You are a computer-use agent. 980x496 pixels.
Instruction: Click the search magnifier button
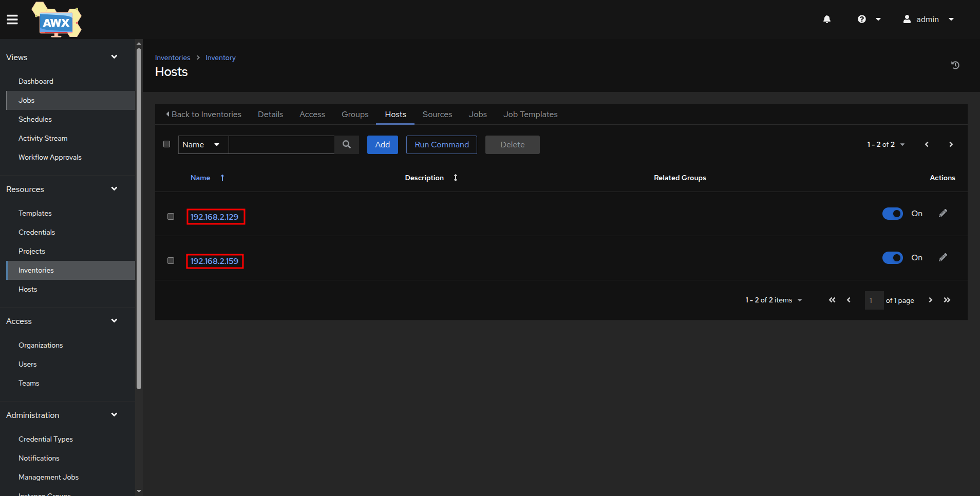pos(347,145)
